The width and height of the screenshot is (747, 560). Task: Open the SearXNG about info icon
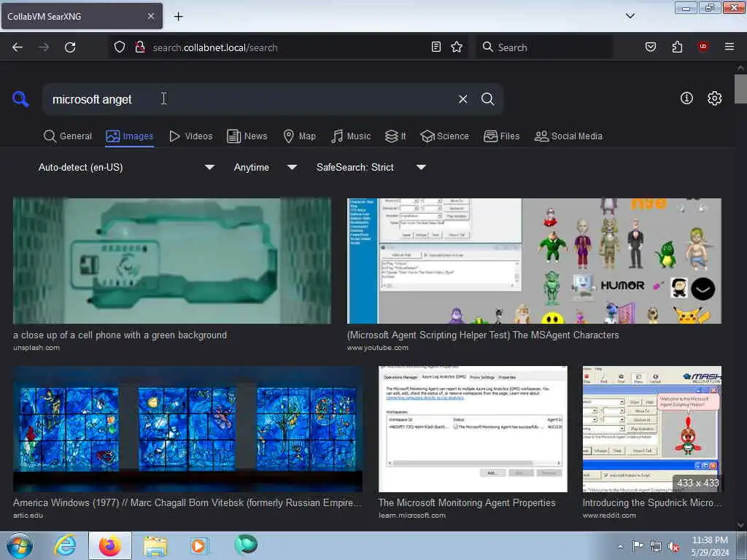click(686, 98)
